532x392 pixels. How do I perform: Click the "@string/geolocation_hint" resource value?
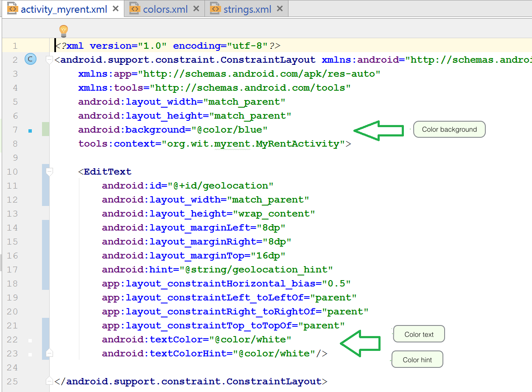[x=256, y=270]
